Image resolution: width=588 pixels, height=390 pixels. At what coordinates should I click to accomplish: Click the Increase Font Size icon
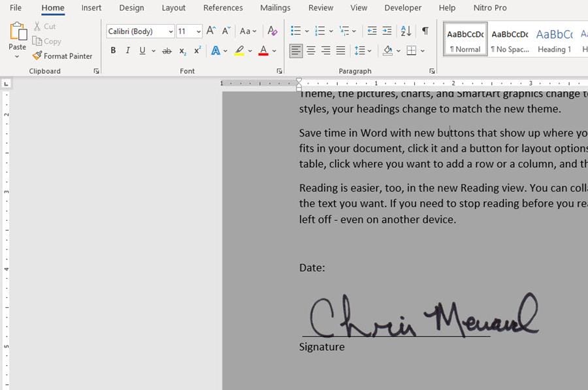[210, 30]
